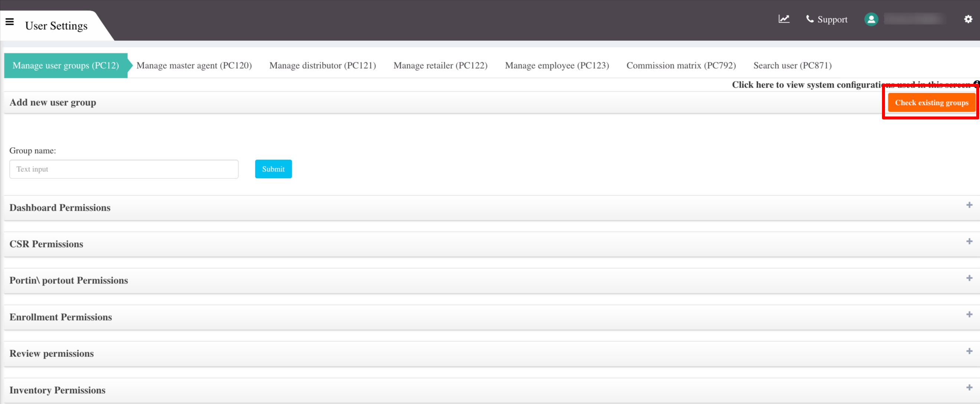Expand Portin\ portout Permissions plus icon
This screenshot has width=980, height=404.
click(x=969, y=278)
